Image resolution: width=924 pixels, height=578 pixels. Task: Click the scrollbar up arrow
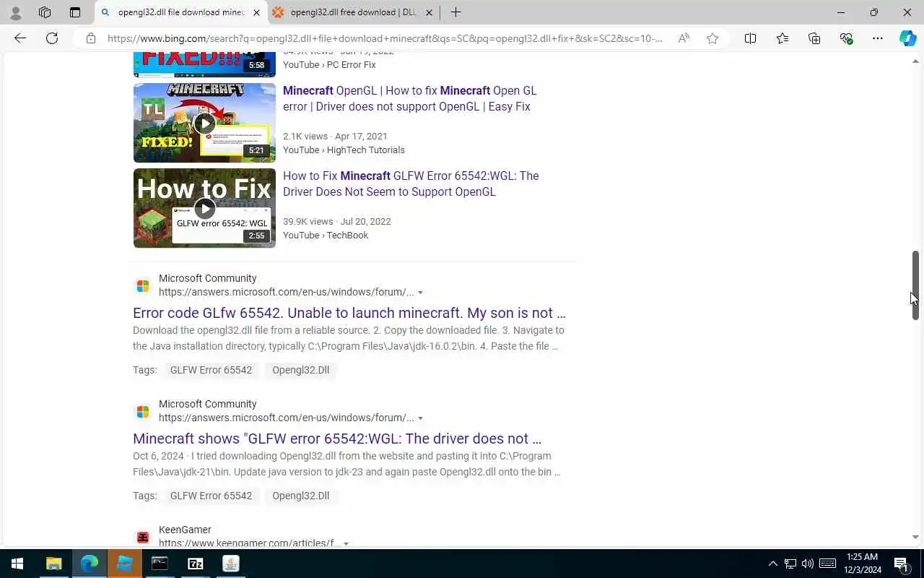915,61
